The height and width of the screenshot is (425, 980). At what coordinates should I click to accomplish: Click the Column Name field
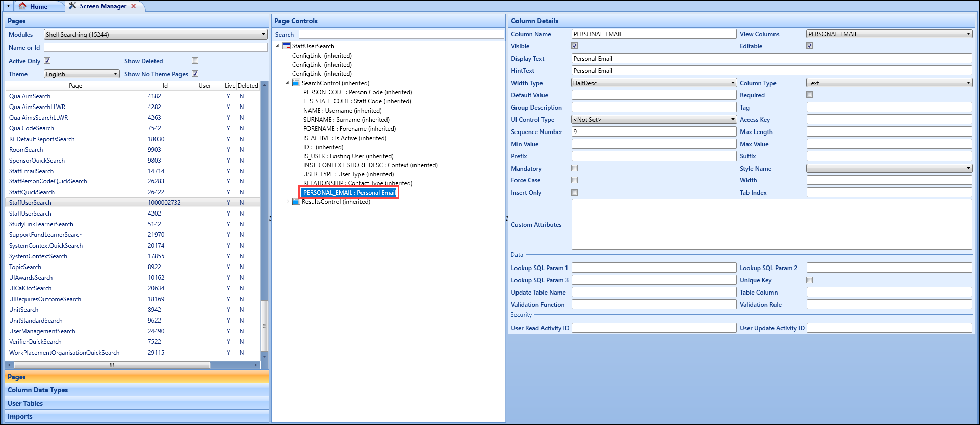[x=654, y=34]
